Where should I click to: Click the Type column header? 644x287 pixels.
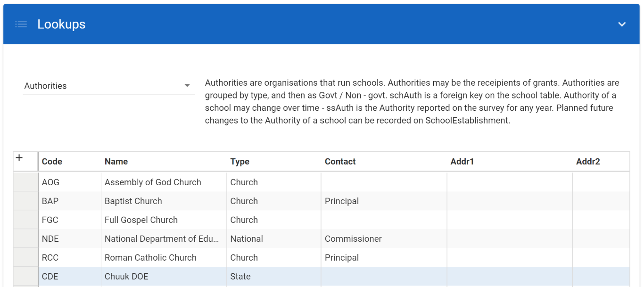click(x=239, y=162)
